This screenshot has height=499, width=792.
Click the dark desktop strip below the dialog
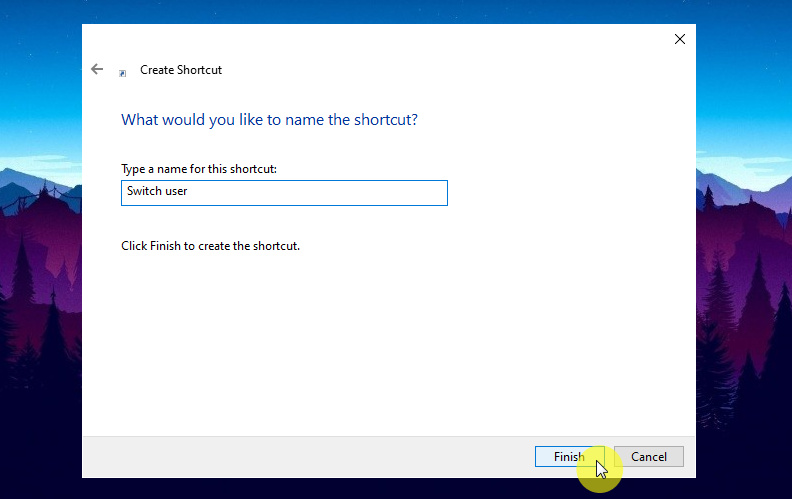coord(300,489)
